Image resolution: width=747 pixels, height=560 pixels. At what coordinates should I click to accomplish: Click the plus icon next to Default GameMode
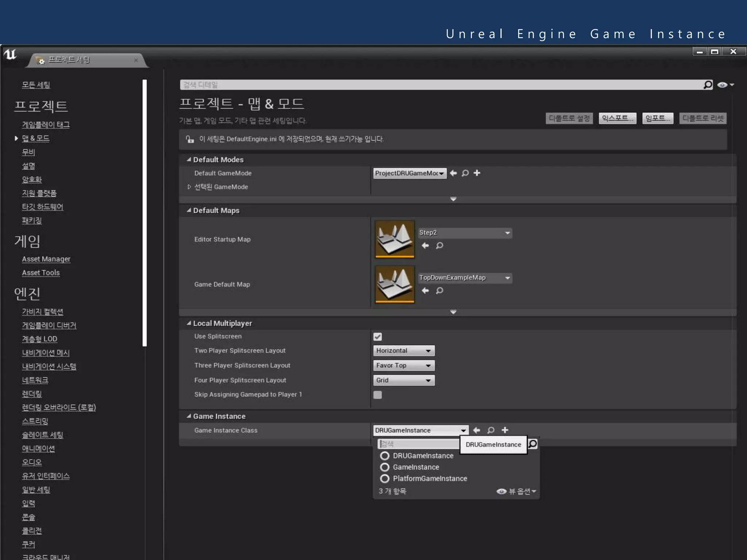click(477, 173)
